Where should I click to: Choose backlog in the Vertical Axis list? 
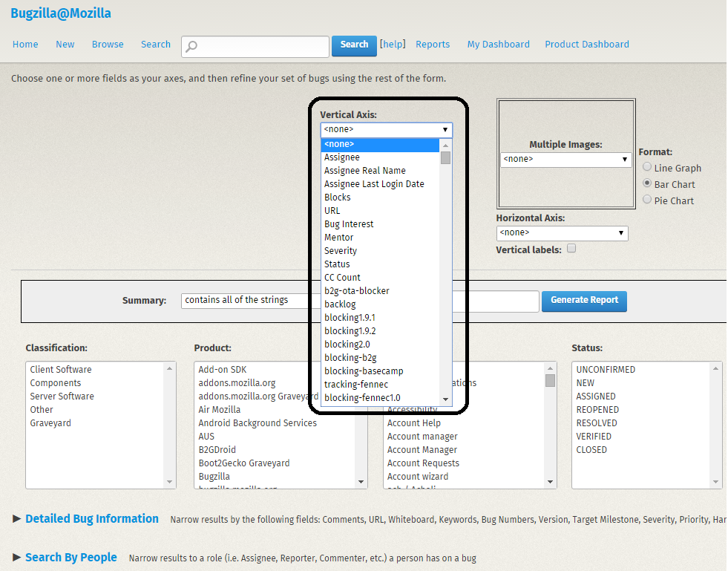pyautogui.click(x=380, y=304)
